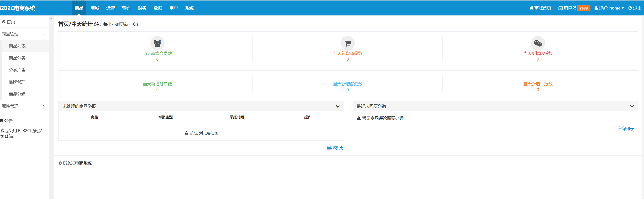Viewport: 644px width, 199px height.
Task: Click the power icon to log out
Action: tap(630, 8)
